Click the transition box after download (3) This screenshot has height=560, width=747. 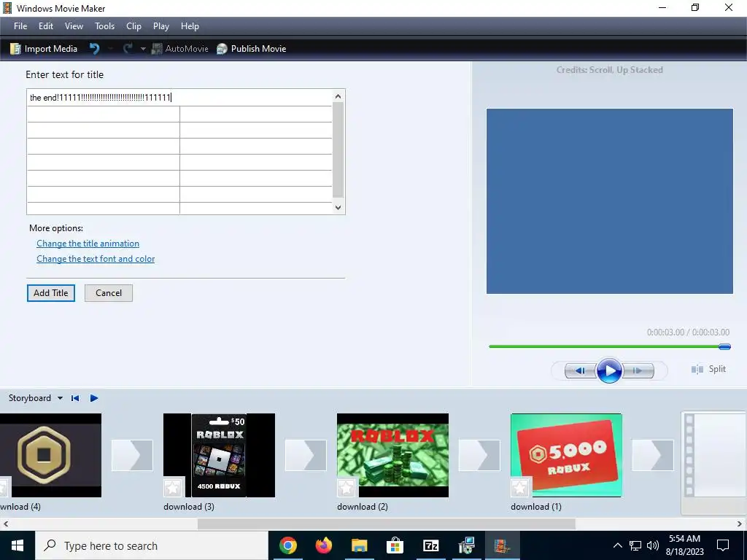click(x=306, y=455)
